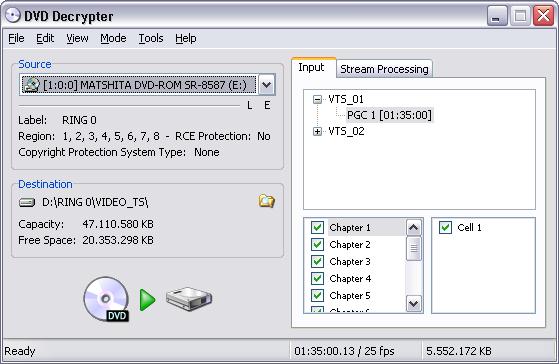
Task: Click the Label value RING 0
Action: pos(80,120)
